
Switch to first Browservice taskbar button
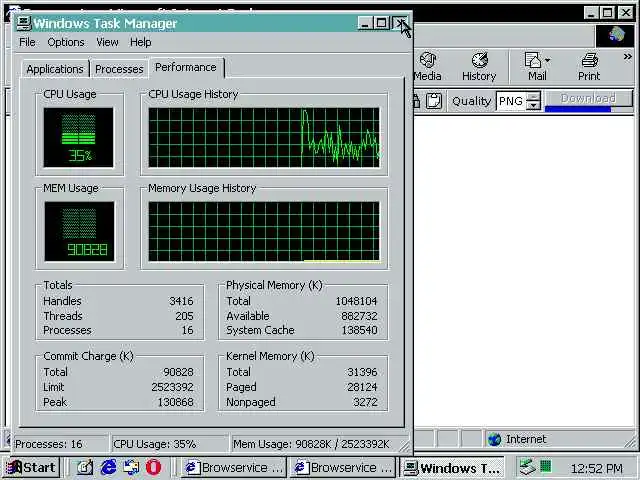(233, 468)
